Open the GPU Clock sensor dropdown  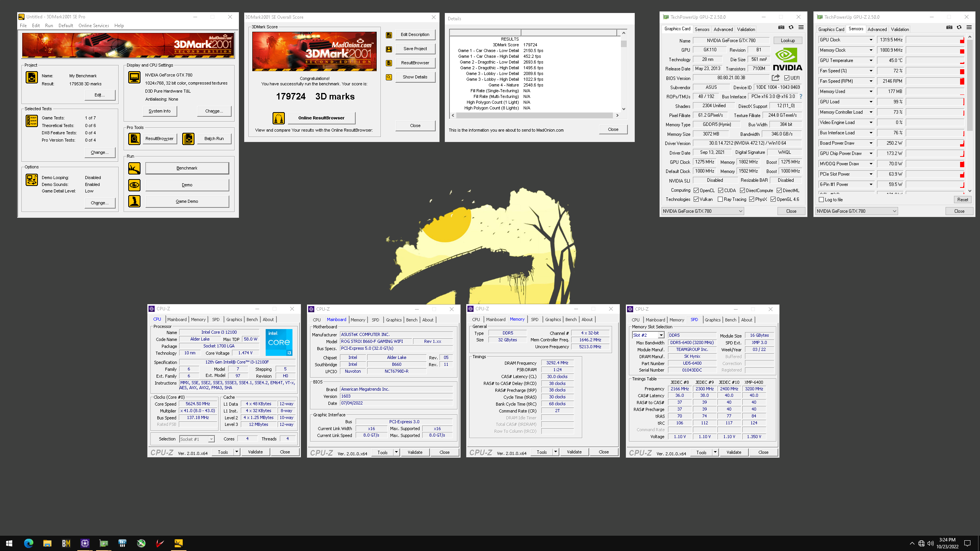click(871, 40)
